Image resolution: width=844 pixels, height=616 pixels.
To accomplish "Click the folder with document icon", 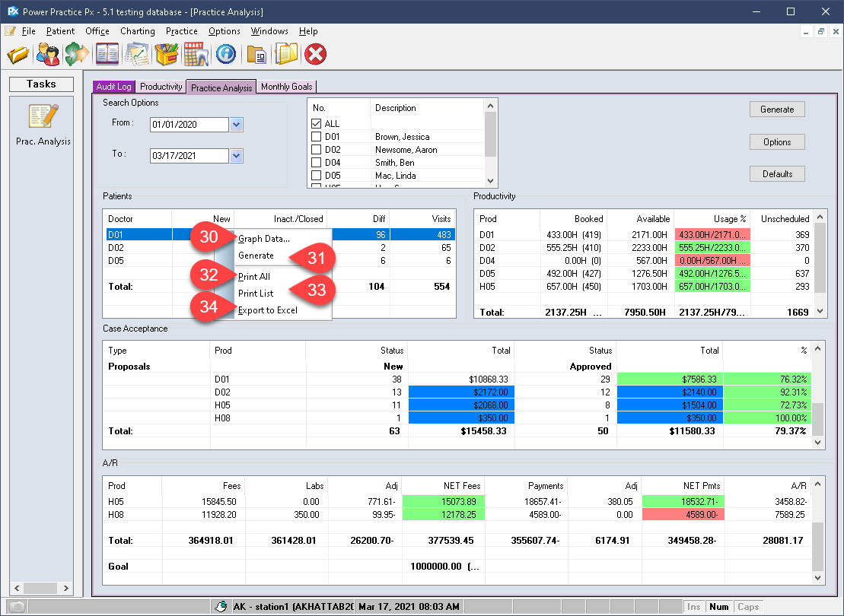I will click(256, 54).
